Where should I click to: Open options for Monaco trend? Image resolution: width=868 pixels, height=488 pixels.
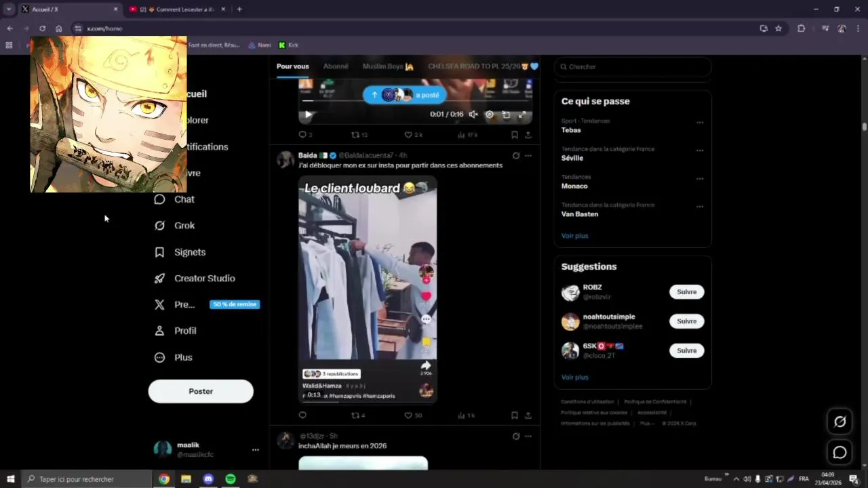700,179
